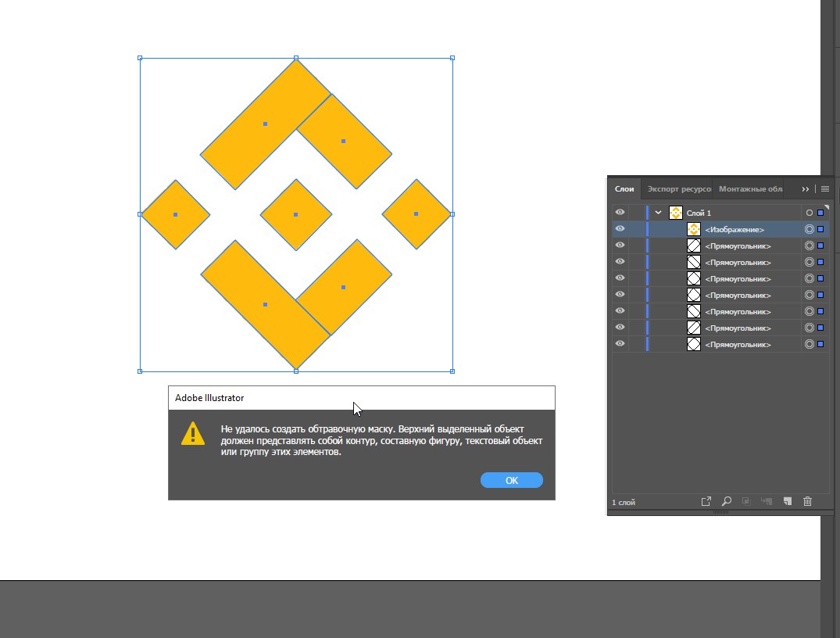
Task: Switch to the Слои tab
Action: click(x=624, y=188)
